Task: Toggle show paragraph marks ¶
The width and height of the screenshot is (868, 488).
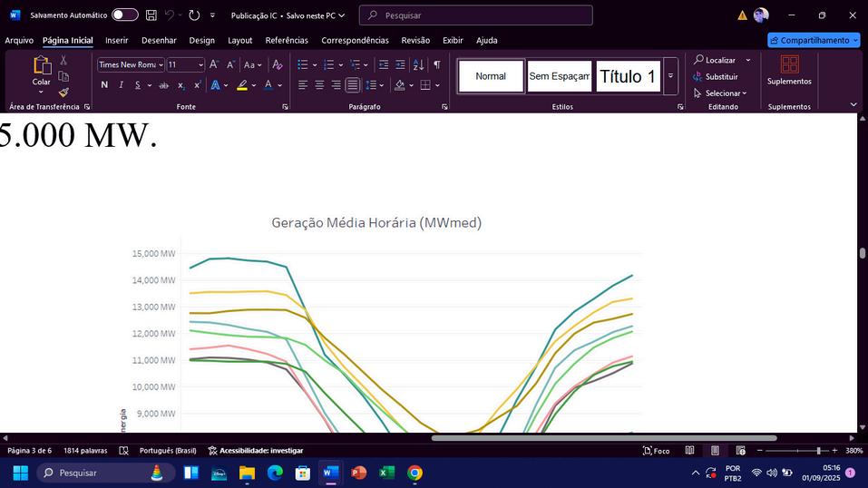Action: [x=437, y=64]
